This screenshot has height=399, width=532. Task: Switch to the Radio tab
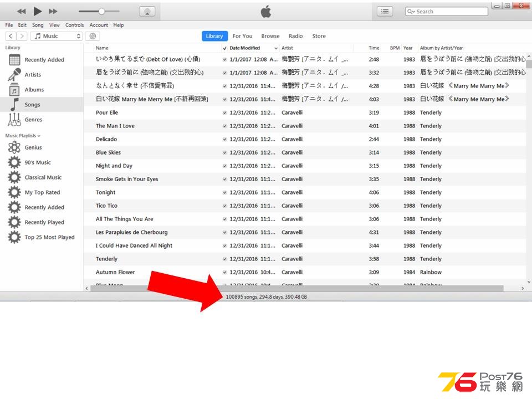295,36
